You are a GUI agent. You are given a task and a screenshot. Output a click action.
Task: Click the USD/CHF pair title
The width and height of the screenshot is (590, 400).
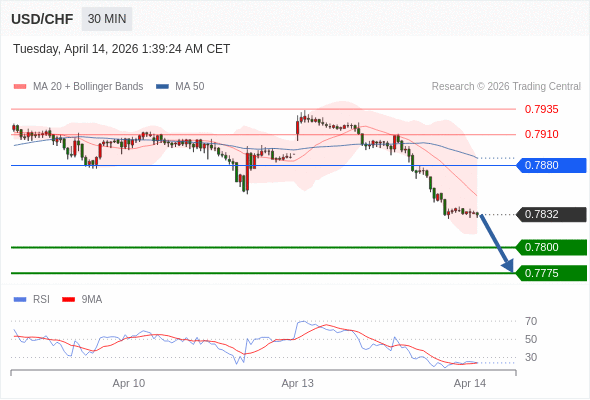click(x=42, y=19)
